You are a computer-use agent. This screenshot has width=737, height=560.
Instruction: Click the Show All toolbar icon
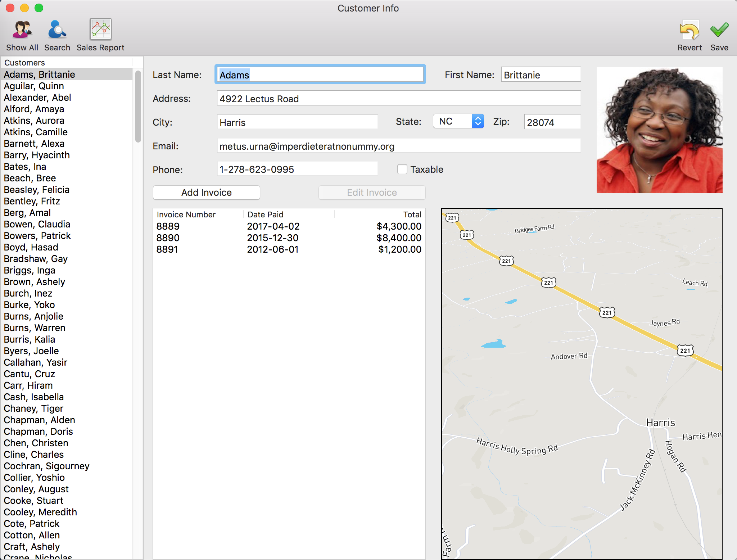point(22,30)
